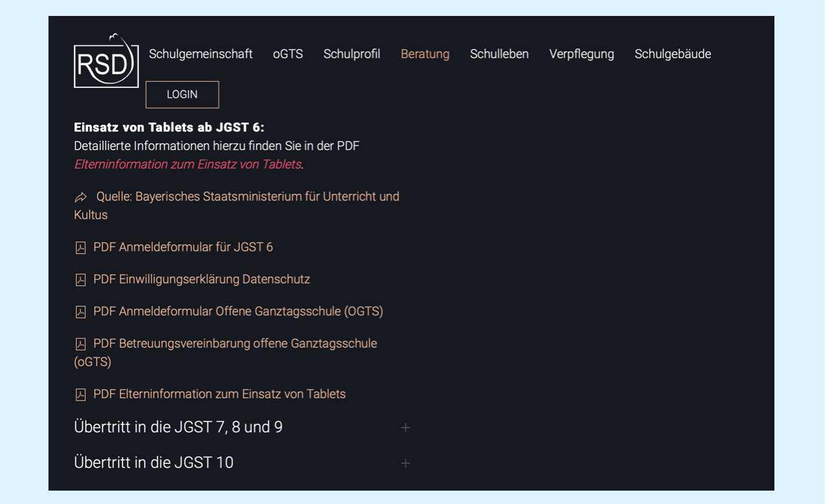Expand plus icon for JGST 7, 8 und 9
The image size is (828, 504).
(x=405, y=427)
